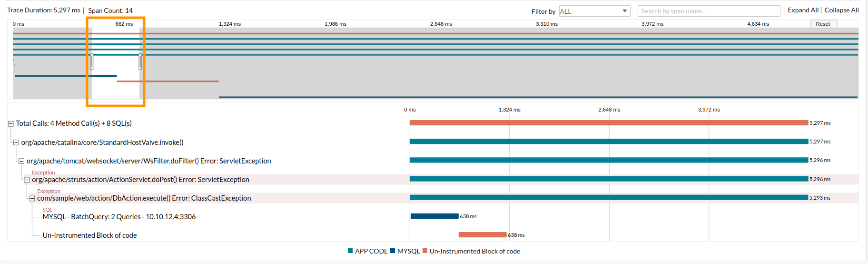868x264 pixels.
Task: Select the MYSQL BatchQuery span row
Action: point(119,217)
